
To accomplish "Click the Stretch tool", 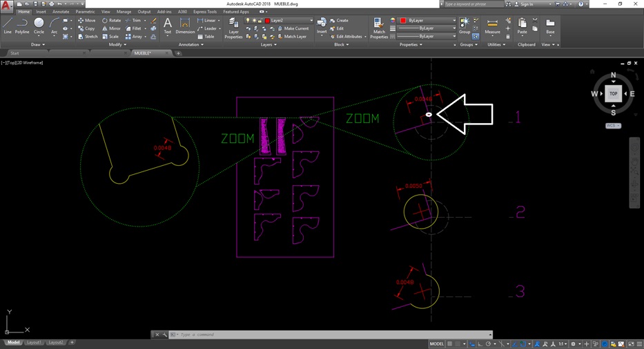I will coord(88,37).
